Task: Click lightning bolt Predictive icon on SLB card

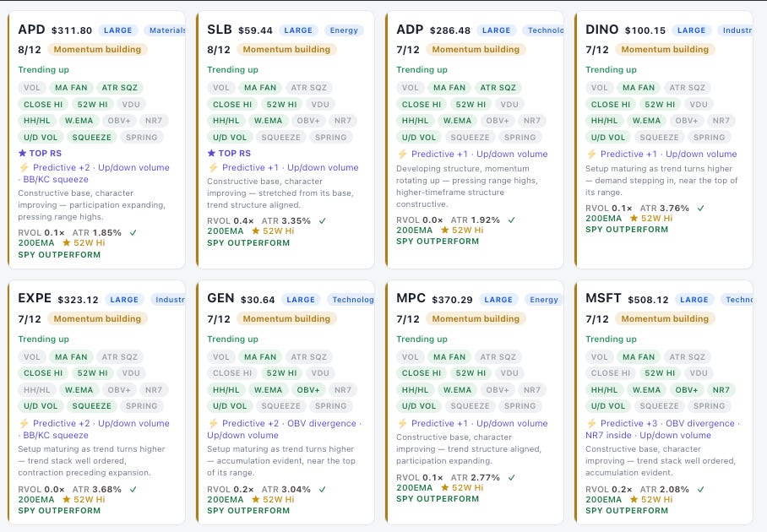Action: [213, 167]
